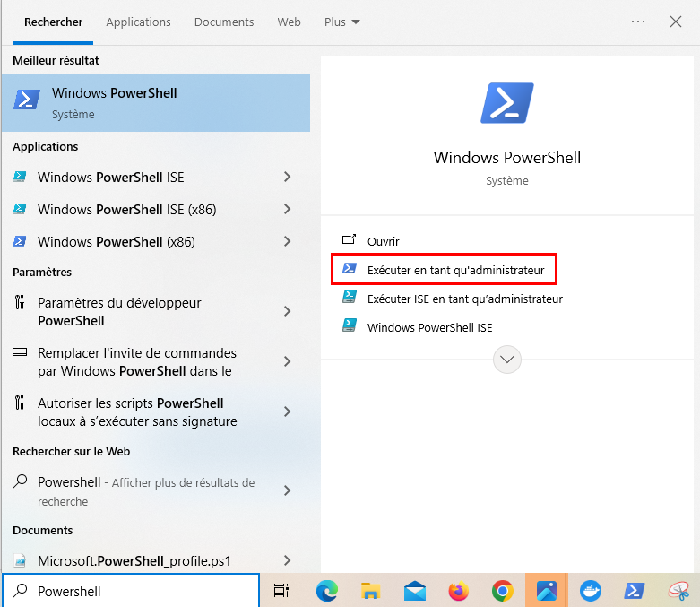This screenshot has height=607, width=700.
Task: Open Photos app from taskbar
Action: pyautogui.click(x=547, y=591)
